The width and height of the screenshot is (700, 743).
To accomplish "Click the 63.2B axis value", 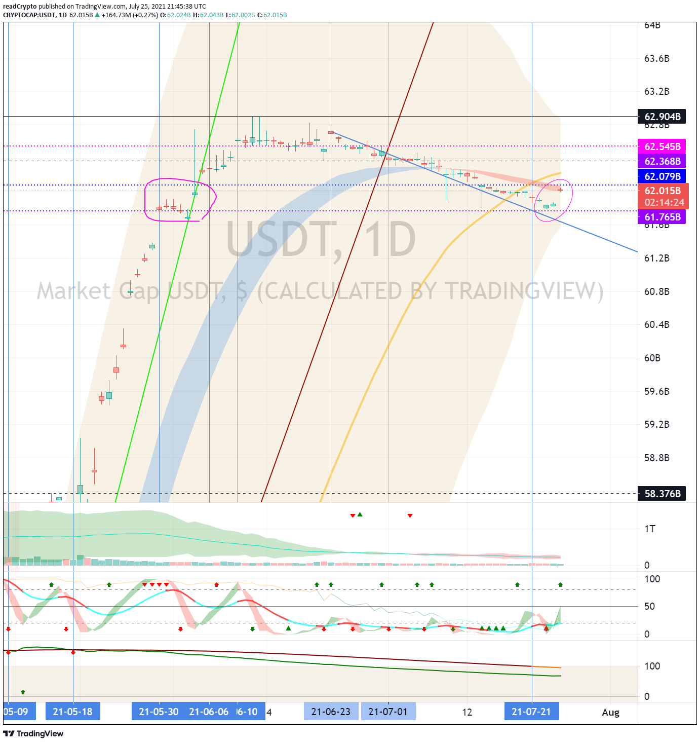I will pyautogui.click(x=656, y=92).
